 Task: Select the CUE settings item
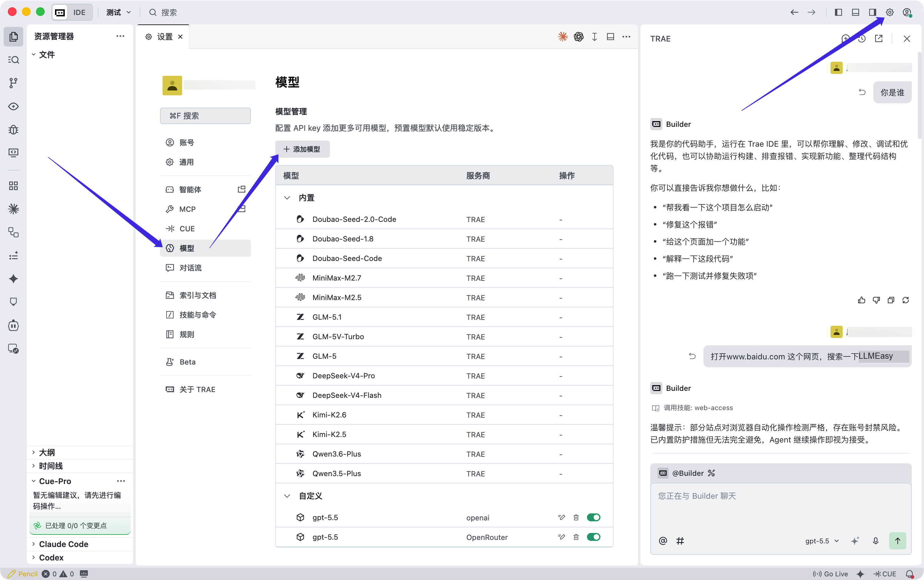(x=205, y=229)
